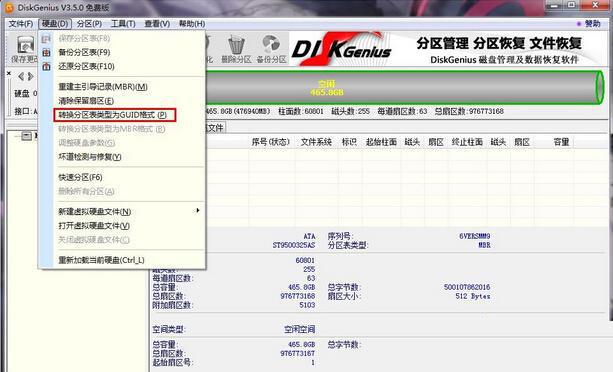613x372 pixels.
Task: Click the 512 Bytes sector size value
Action: point(473,296)
